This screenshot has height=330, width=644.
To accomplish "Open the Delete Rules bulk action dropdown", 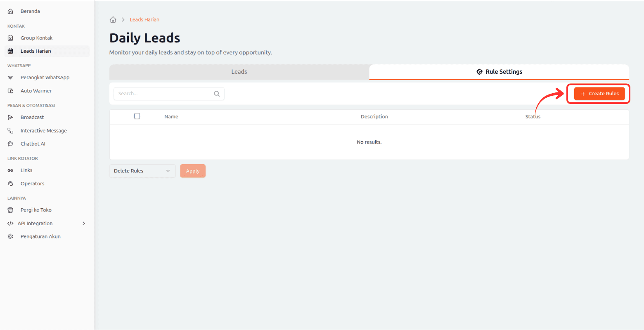I will tap(142, 171).
